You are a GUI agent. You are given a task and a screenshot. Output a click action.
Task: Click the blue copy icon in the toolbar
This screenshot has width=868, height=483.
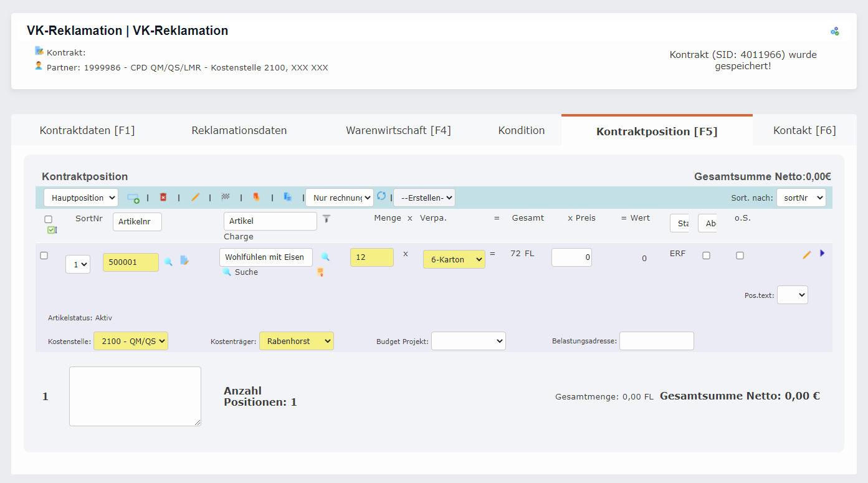287,197
